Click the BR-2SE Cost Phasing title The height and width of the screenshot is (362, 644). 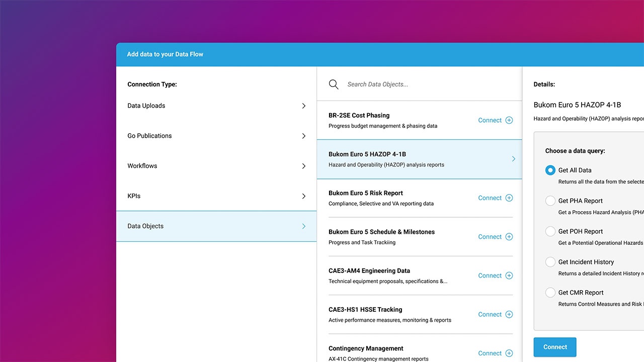pyautogui.click(x=359, y=116)
